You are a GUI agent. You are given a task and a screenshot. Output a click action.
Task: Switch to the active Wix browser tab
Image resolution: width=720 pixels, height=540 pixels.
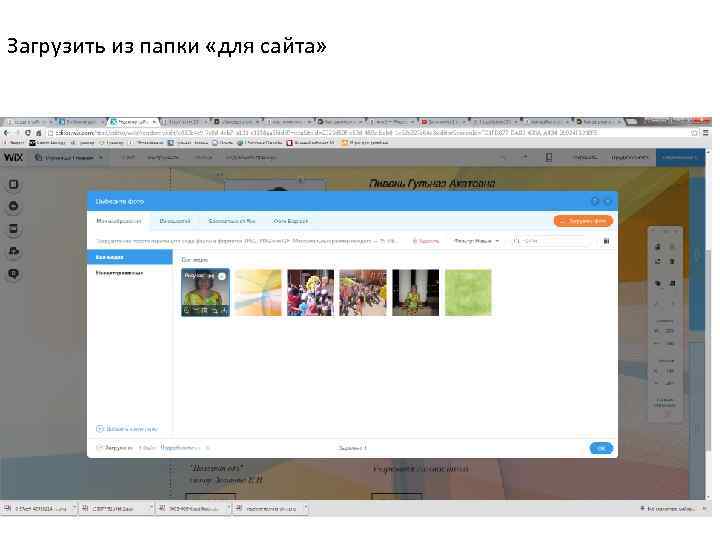133,122
